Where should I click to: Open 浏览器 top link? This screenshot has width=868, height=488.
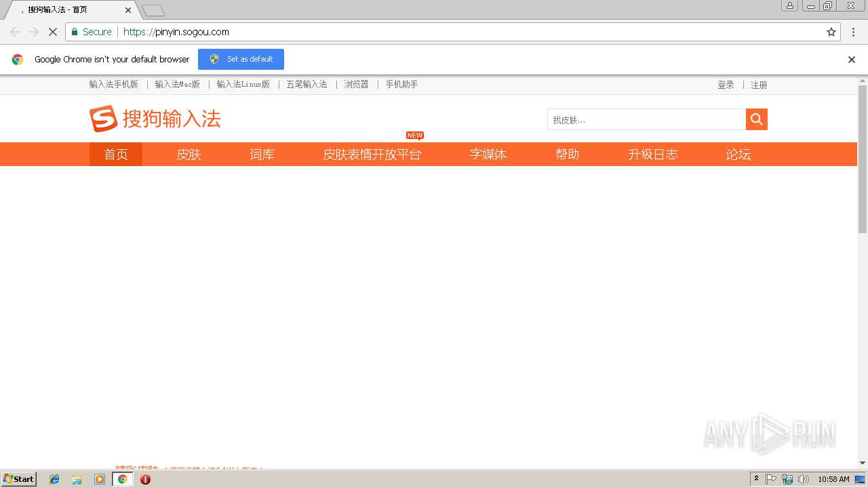356,85
